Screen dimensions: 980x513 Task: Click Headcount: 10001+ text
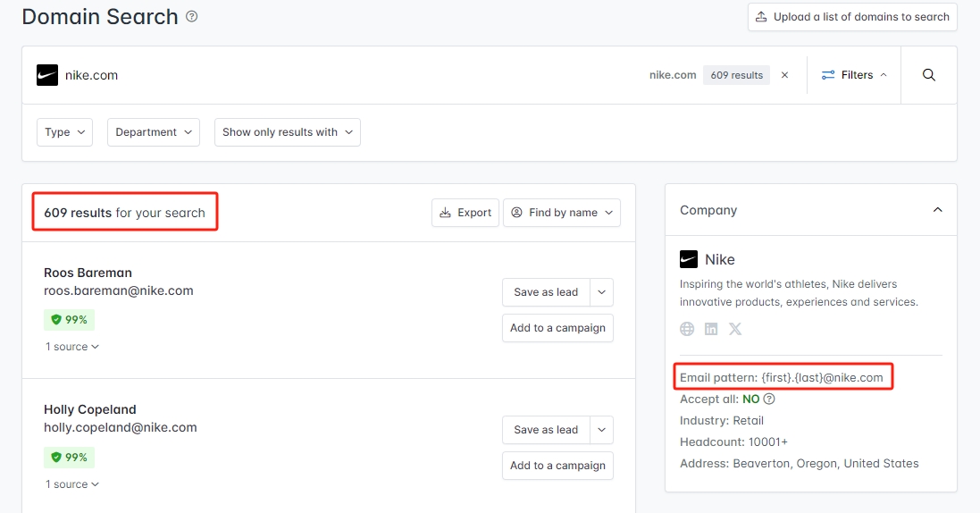pyautogui.click(x=733, y=442)
